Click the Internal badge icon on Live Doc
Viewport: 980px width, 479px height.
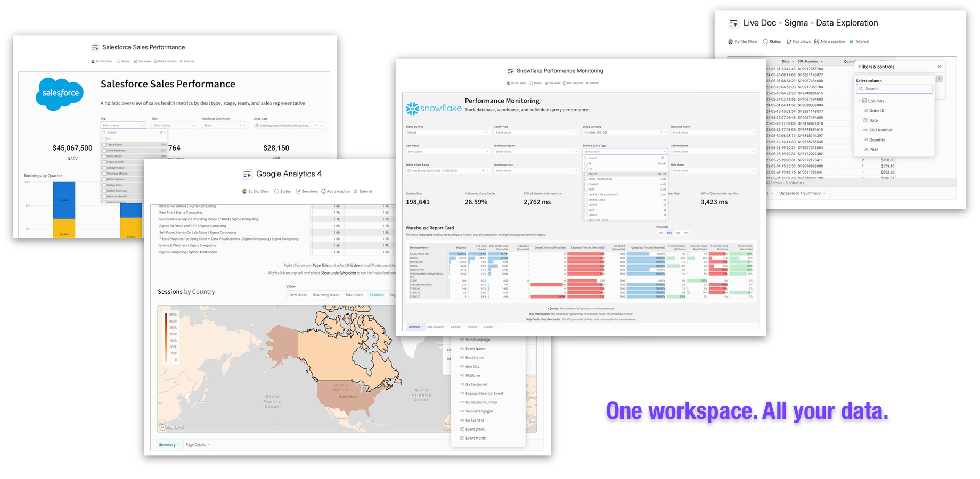click(x=851, y=42)
